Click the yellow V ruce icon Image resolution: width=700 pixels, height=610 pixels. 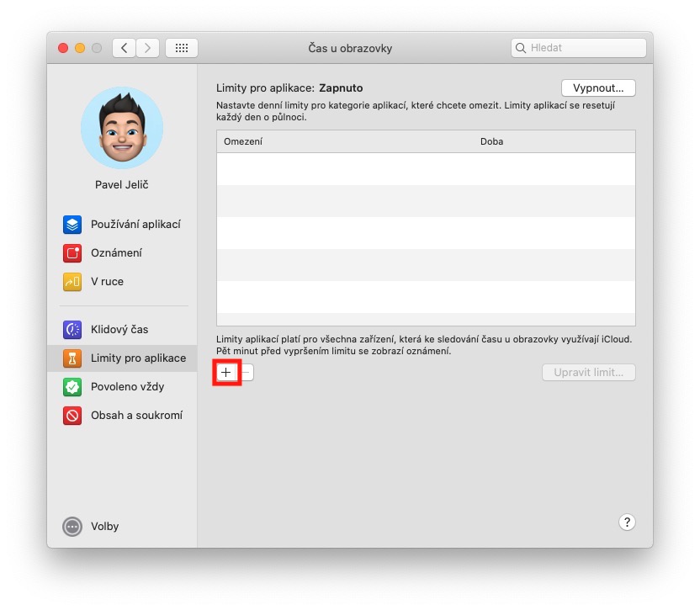pos(72,281)
